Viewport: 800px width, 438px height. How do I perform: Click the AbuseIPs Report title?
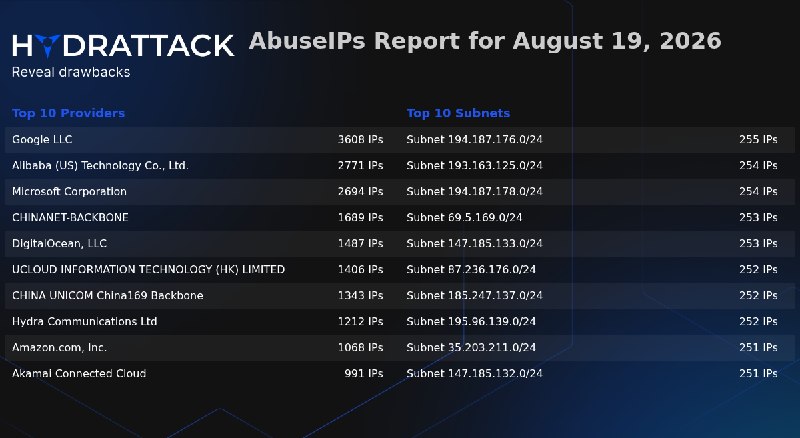[x=485, y=41]
